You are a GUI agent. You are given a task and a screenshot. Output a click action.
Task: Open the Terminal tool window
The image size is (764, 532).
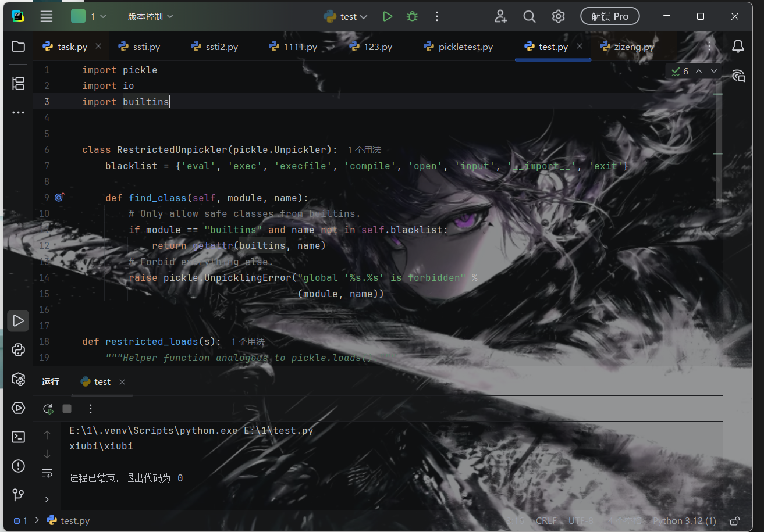point(18,437)
